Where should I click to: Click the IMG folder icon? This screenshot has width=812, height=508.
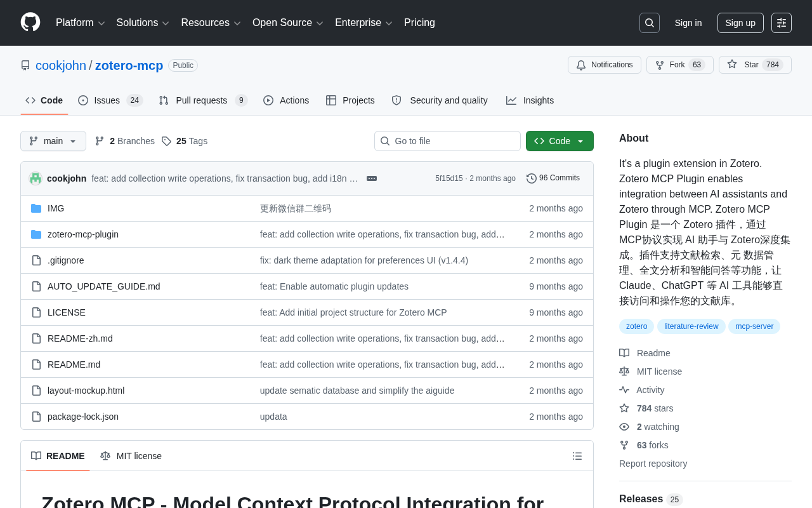coord(36,208)
